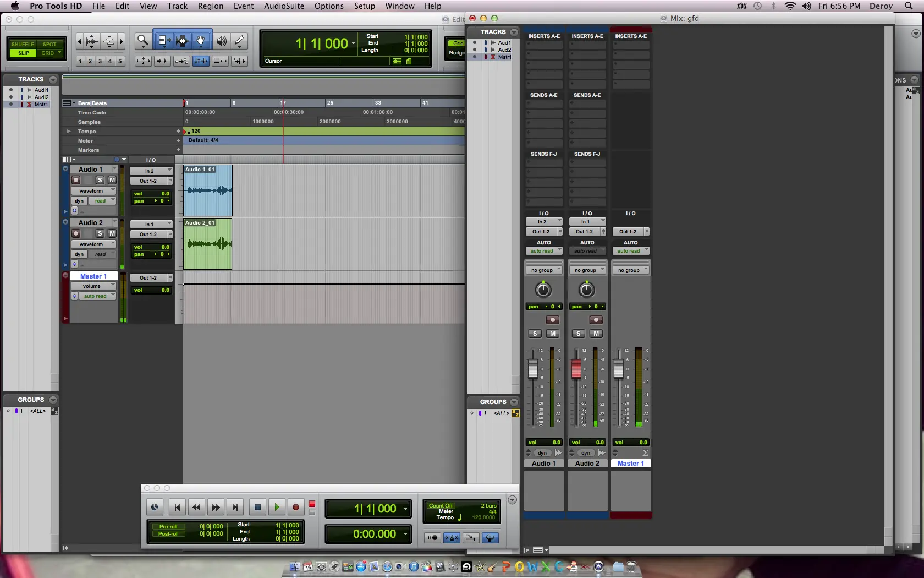
Task: Open Audio 1 auto read selector in Mix
Action: 543,251
